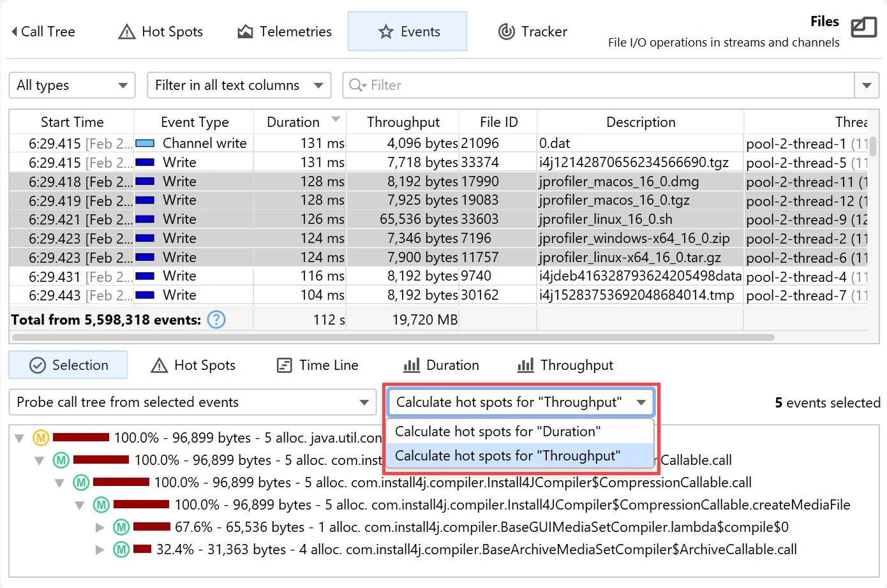The image size is (887, 588).
Task: Click the magnifier icon in the Filter field
Action: point(356,85)
